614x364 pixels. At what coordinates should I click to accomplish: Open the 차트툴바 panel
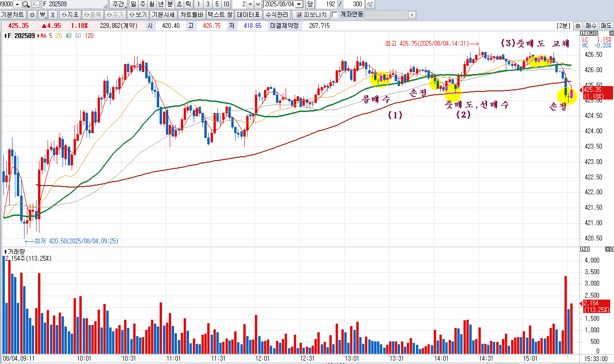coord(192,15)
